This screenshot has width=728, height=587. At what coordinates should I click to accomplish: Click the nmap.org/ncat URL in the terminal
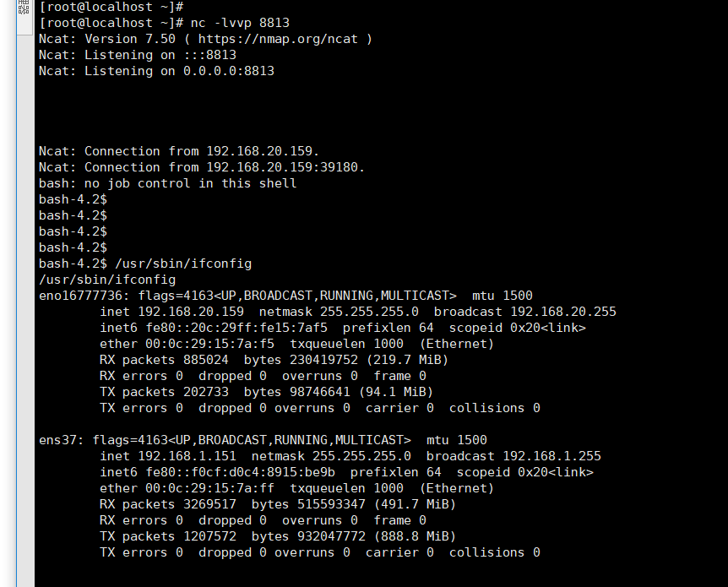[x=278, y=39]
